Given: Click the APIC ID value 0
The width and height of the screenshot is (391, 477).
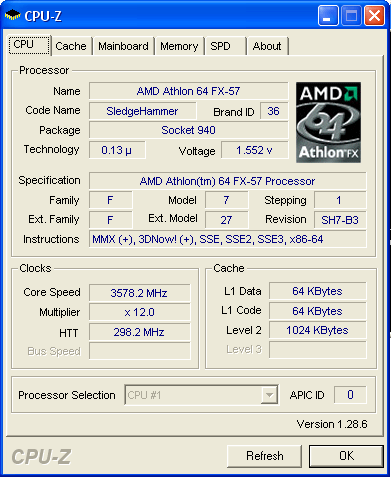Looking at the screenshot, I should [x=350, y=395].
